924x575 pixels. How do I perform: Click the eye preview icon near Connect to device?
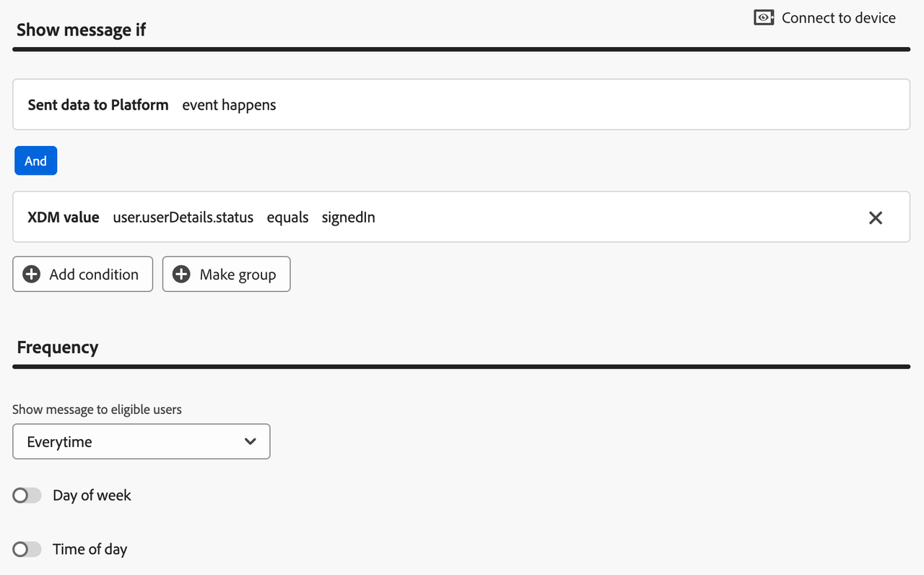point(763,17)
